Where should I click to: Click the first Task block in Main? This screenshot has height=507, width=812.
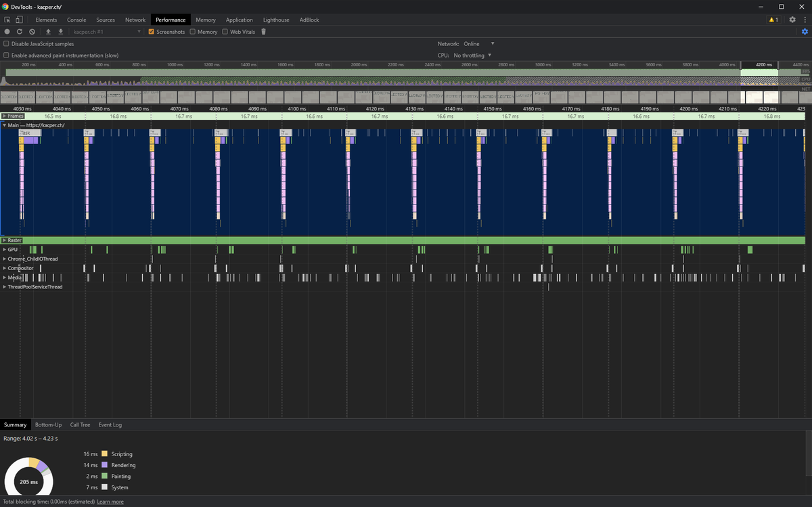(x=29, y=133)
